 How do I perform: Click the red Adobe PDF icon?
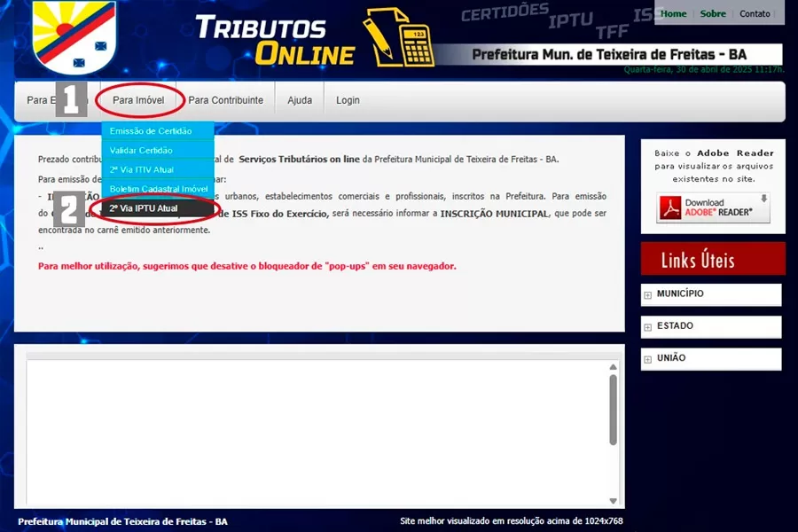[x=670, y=207]
